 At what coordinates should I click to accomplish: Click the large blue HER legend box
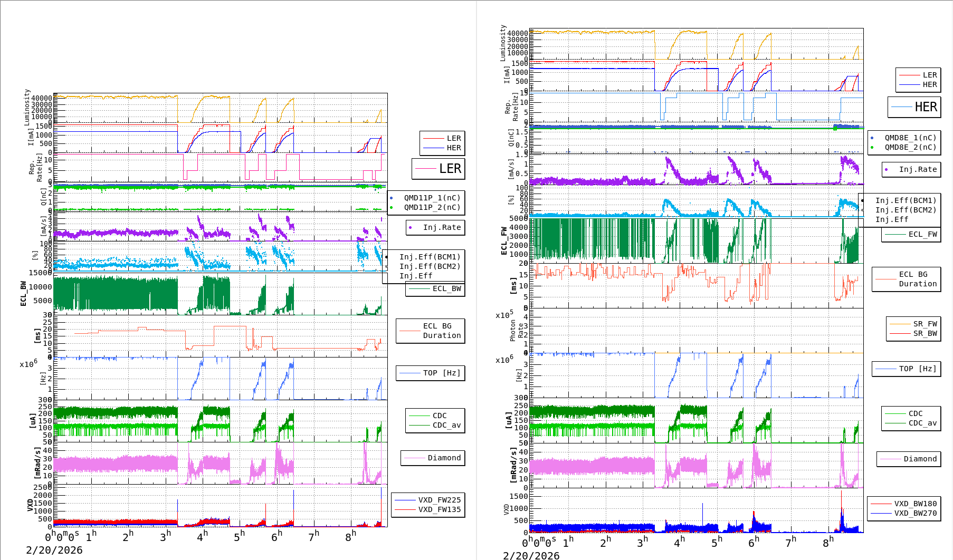pyautogui.click(x=914, y=107)
